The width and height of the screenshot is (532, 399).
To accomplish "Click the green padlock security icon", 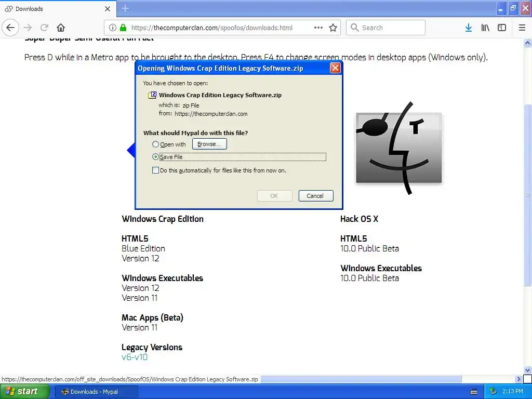I will click(x=123, y=28).
